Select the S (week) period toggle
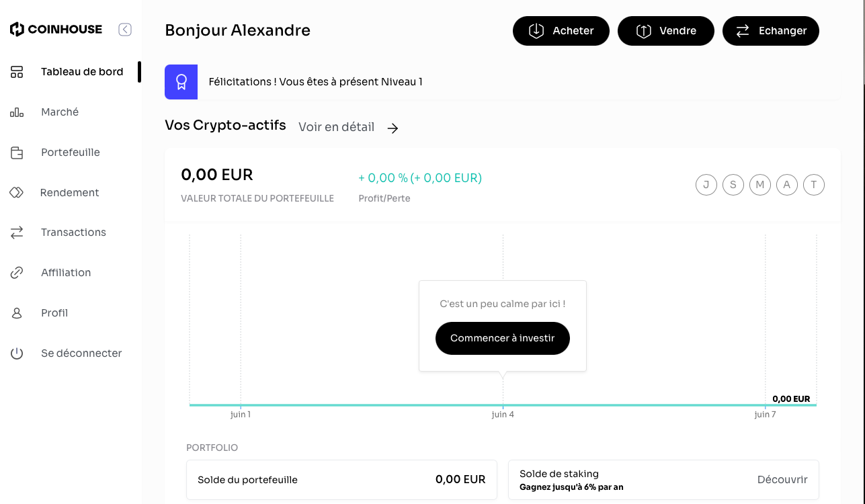This screenshot has height=504, width=865. (x=733, y=185)
